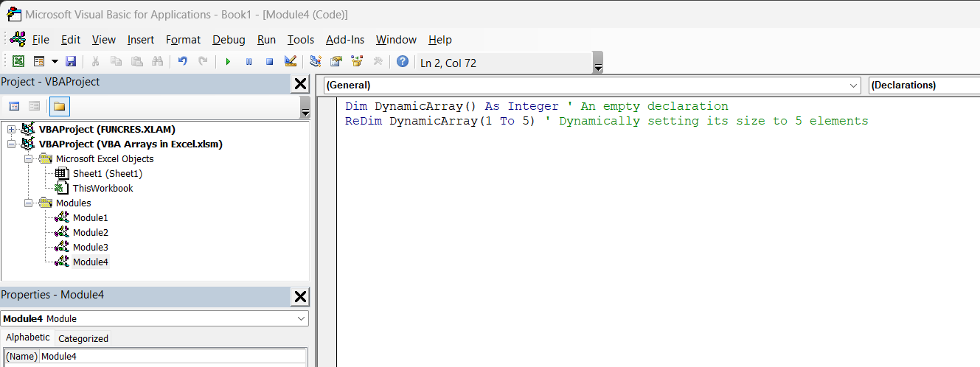The image size is (980, 367).
Task: Select Module3 in project tree
Action: (x=90, y=248)
